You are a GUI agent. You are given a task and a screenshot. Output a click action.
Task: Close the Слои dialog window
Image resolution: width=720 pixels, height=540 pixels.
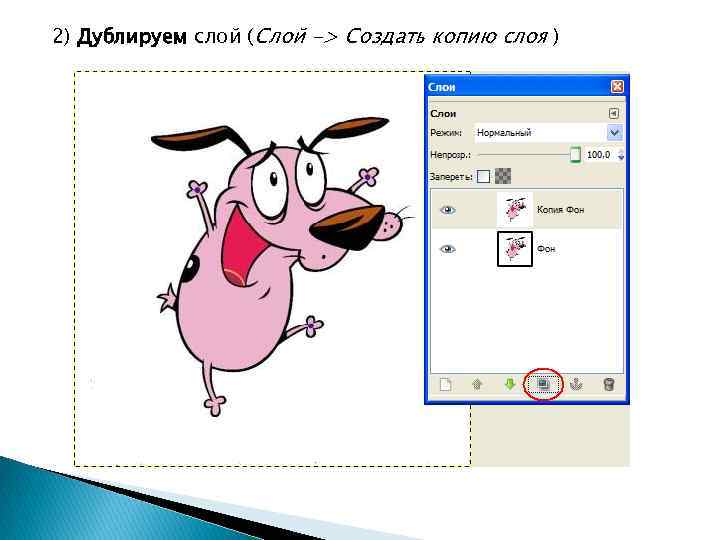pyautogui.click(x=617, y=87)
